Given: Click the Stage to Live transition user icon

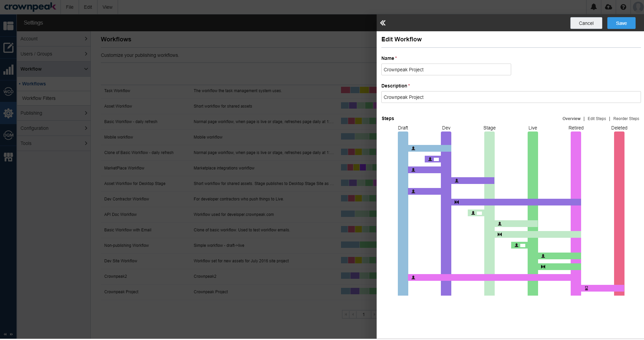Looking at the screenshot, I should [500, 224].
